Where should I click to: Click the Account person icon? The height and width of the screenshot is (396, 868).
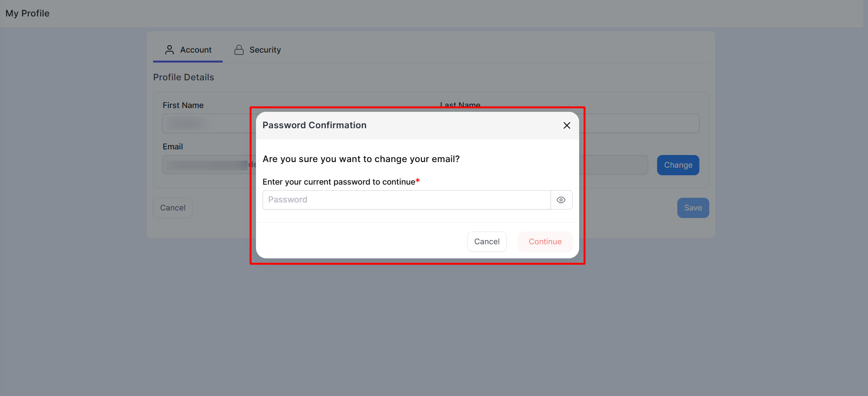(170, 50)
